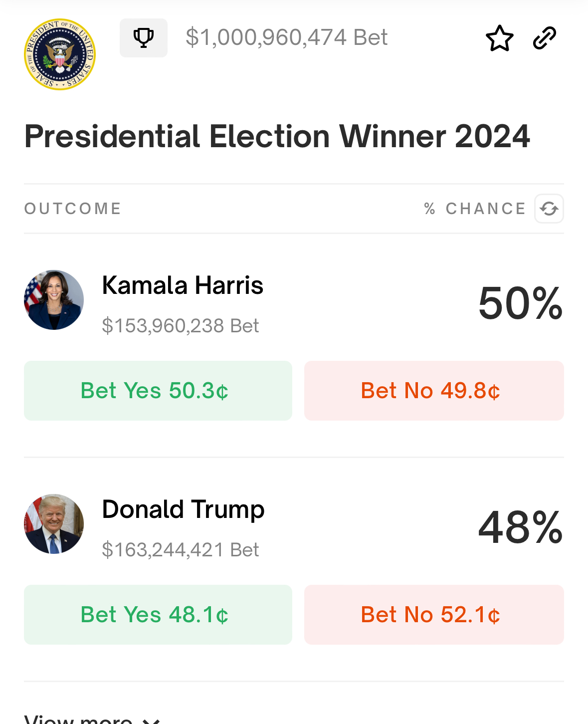The height and width of the screenshot is (724, 588).
Task: Bet No on Donald Trump at 52.1¢
Action: click(x=434, y=615)
